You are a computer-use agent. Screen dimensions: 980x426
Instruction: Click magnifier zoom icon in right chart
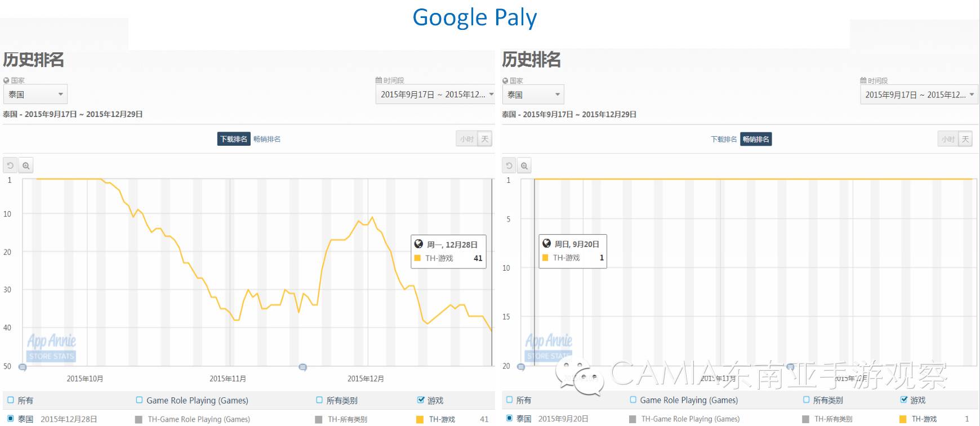click(524, 165)
